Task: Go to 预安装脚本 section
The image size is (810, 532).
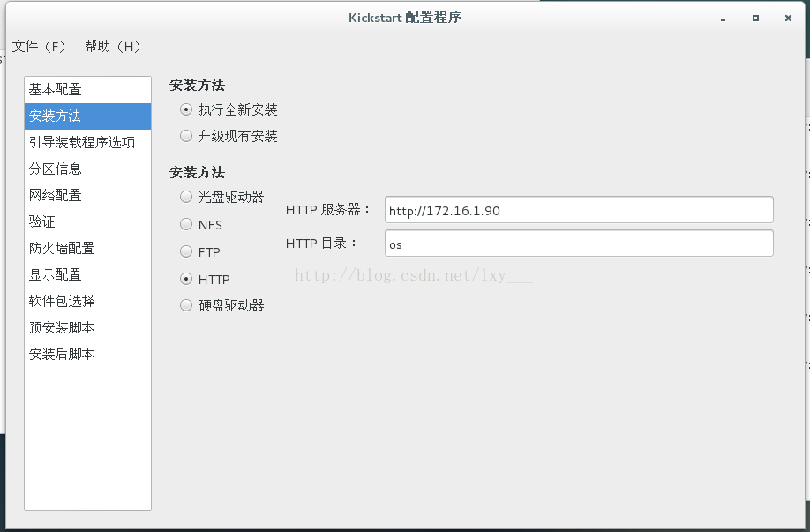Action: point(88,327)
